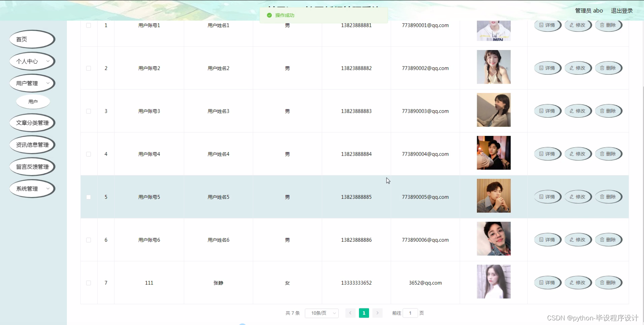The height and width of the screenshot is (325, 644).
Task: Open the 10条/页 page size dropdown
Action: pos(321,313)
